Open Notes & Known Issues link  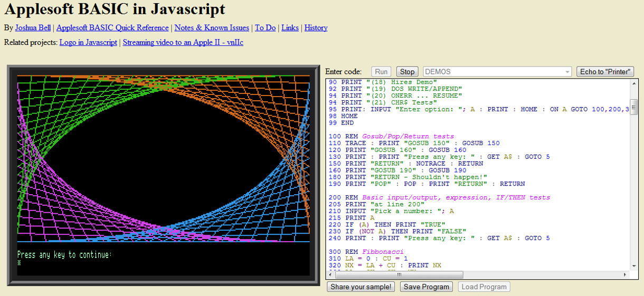(x=212, y=28)
